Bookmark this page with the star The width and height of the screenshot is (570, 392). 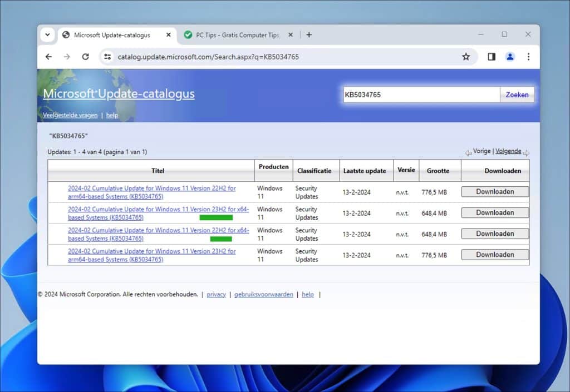coord(466,57)
